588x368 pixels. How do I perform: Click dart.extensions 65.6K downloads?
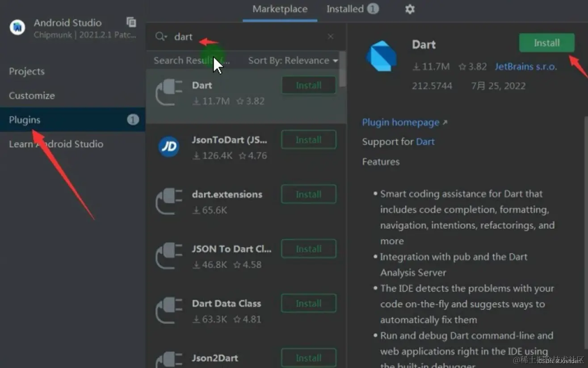[210, 210]
